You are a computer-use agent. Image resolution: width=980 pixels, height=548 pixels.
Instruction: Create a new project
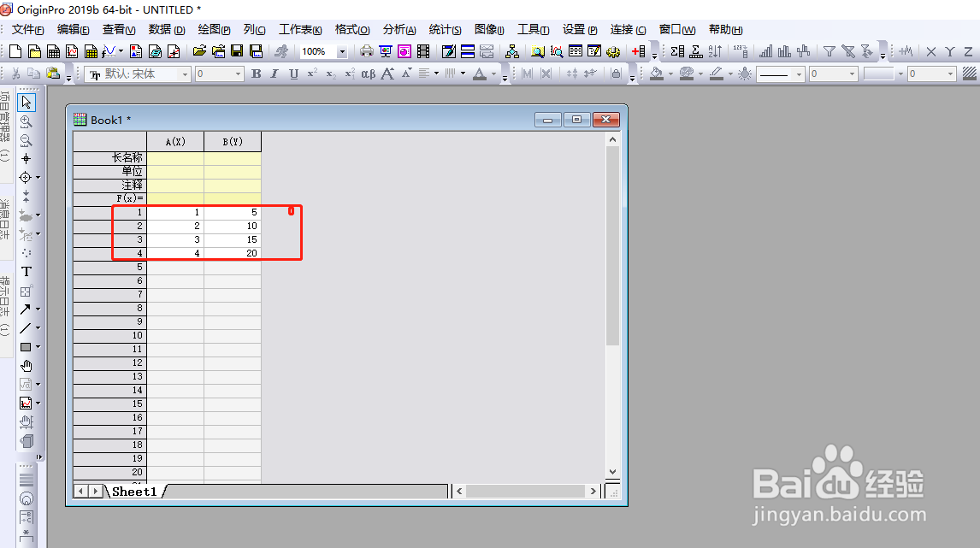15,51
